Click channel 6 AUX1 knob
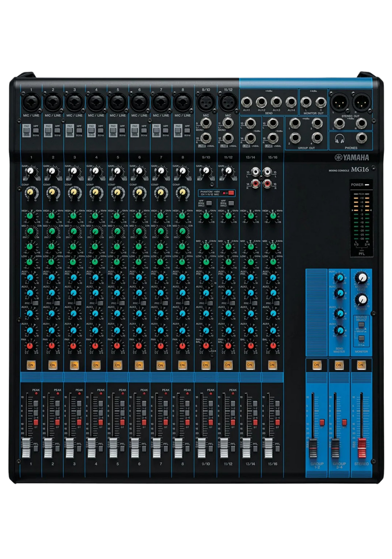This screenshot has height=559, width=392. coord(139,278)
